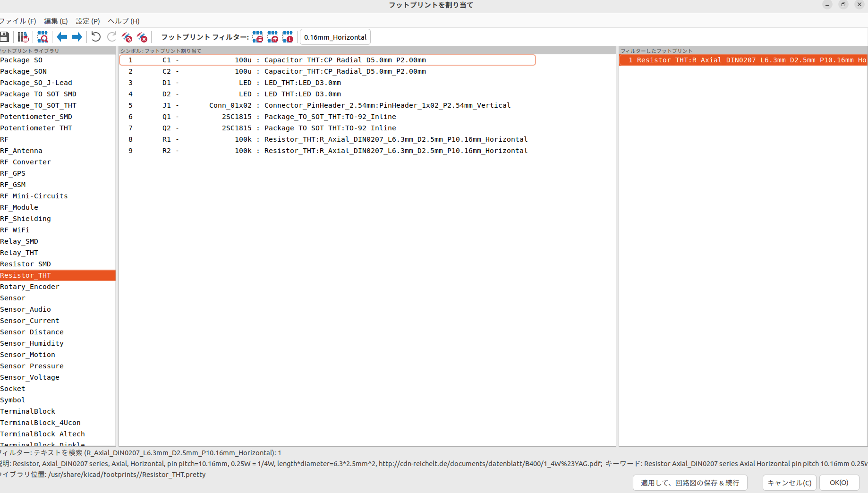Open the ヘルプ (H) menu
The height and width of the screenshot is (493, 868).
[124, 21]
